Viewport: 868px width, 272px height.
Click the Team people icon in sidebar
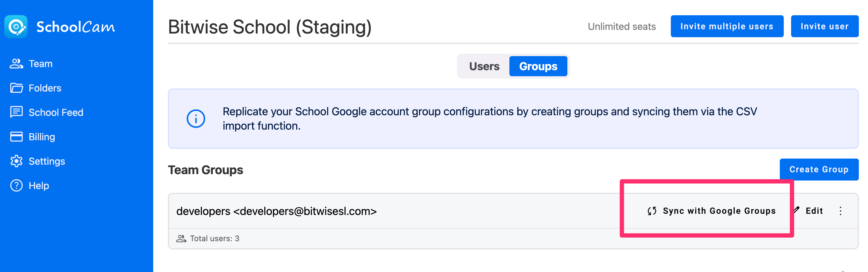[x=16, y=64]
